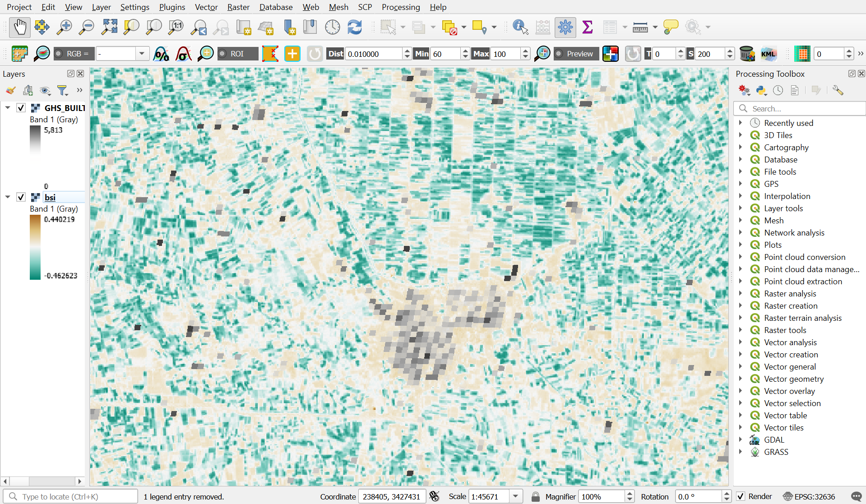Expand the GDAL algorithms group
This screenshot has height=504, width=866.
741,439
